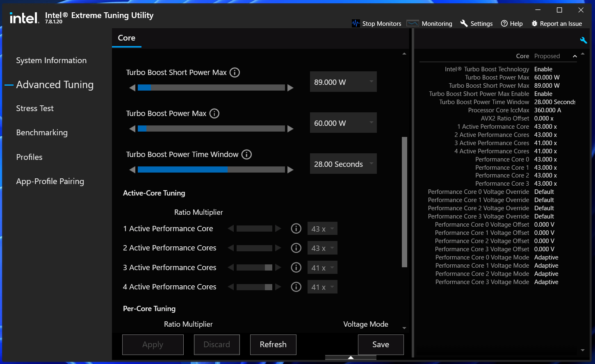Click the main panel scroll up arrow
The height and width of the screenshot is (364, 595).
(x=404, y=54)
